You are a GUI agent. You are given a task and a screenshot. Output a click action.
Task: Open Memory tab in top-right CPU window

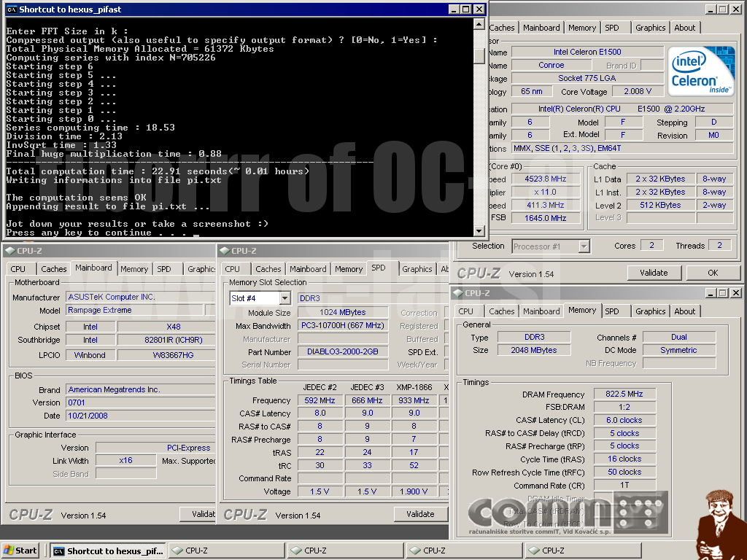[581, 28]
